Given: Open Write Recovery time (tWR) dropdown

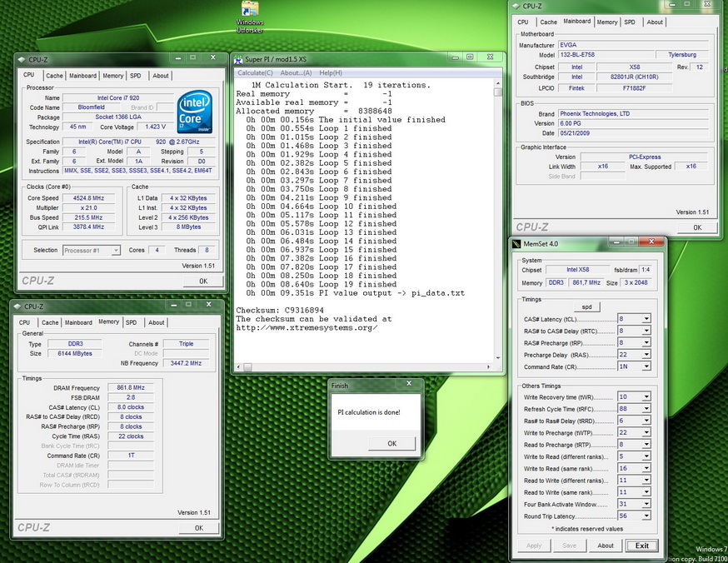Looking at the screenshot, I should pyautogui.click(x=646, y=396).
